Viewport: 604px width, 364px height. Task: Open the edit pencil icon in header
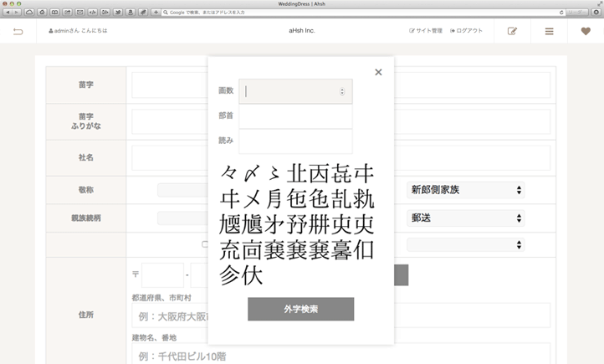[512, 31]
